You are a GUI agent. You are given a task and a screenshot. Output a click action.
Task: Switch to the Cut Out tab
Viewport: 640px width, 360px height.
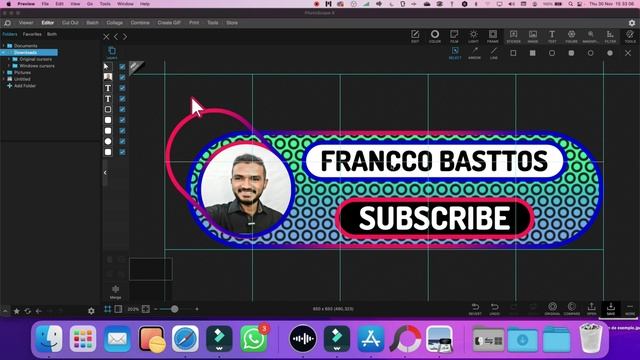pyautogui.click(x=70, y=23)
